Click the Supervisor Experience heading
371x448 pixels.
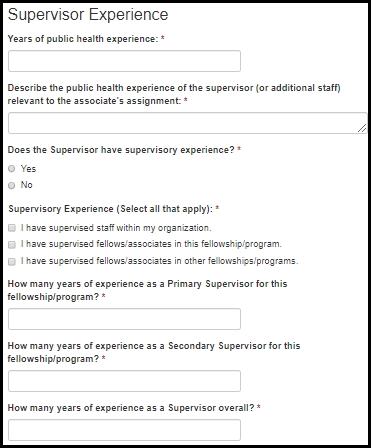pyautogui.click(x=88, y=15)
